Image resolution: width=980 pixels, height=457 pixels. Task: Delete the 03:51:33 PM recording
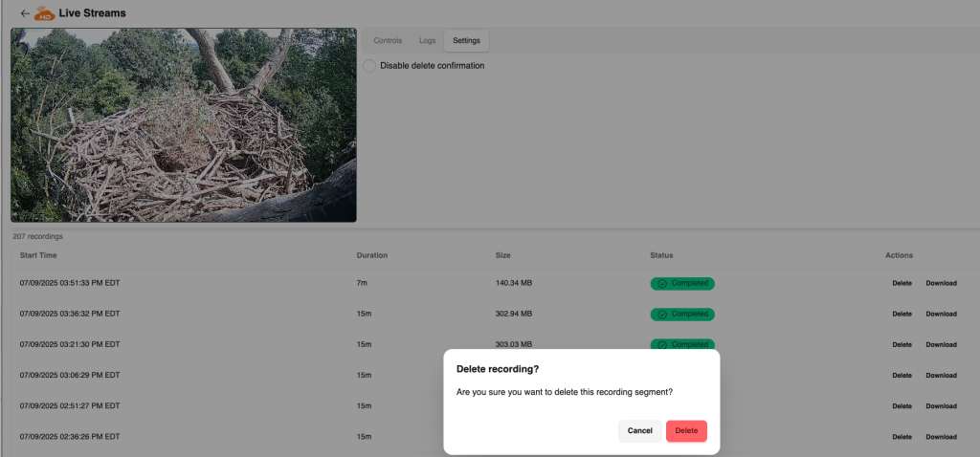[902, 284]
